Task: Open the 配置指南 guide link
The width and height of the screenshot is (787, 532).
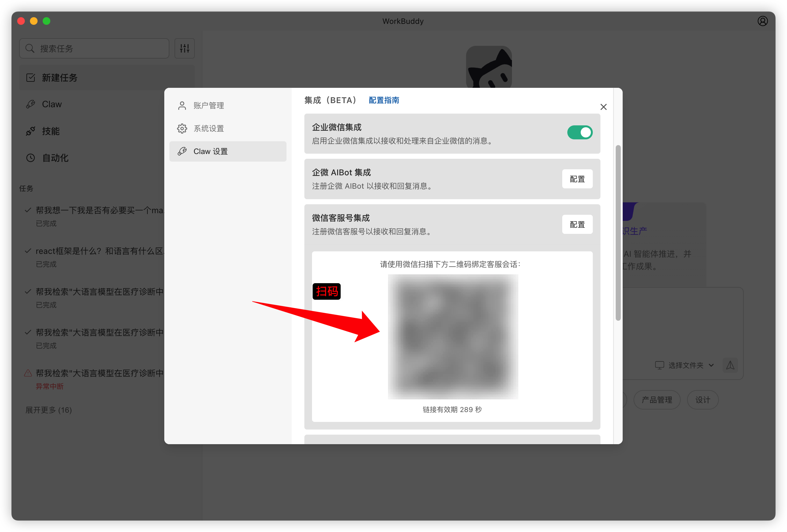Action: [384, 100]
